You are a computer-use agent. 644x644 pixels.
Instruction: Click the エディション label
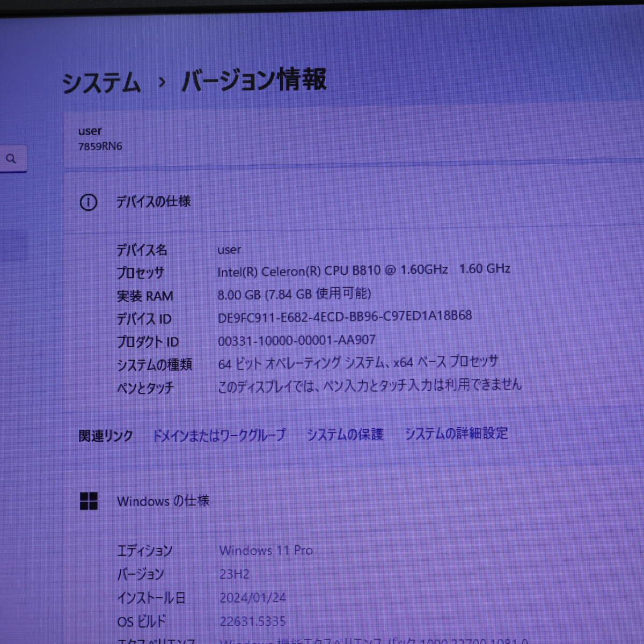[145, 551]
